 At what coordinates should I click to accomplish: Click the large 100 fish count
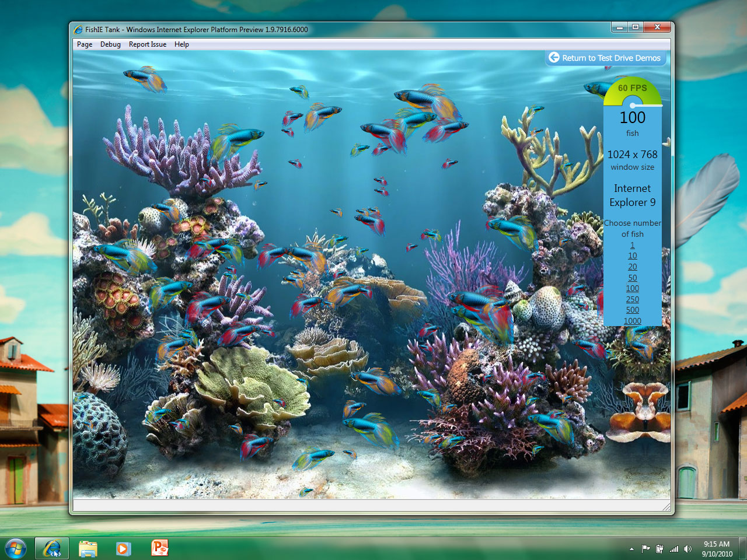(x=633, y=117)
